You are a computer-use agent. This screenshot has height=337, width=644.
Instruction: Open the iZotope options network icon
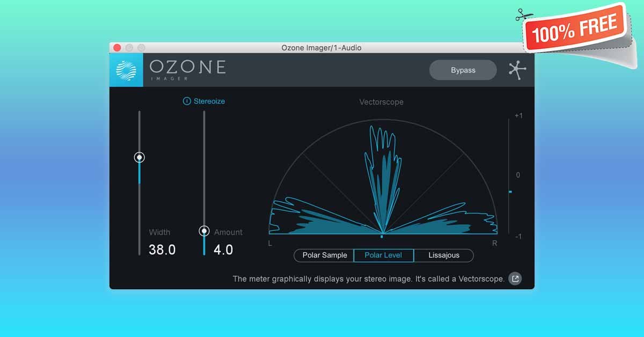click(517, 70)
